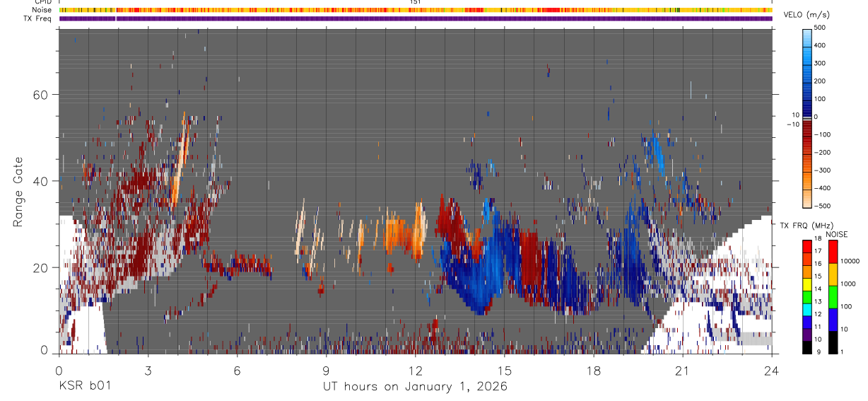Click the 'VELO (m/s)' legend title
Viewport: 868px width, 401px height.
coord(807,16)
